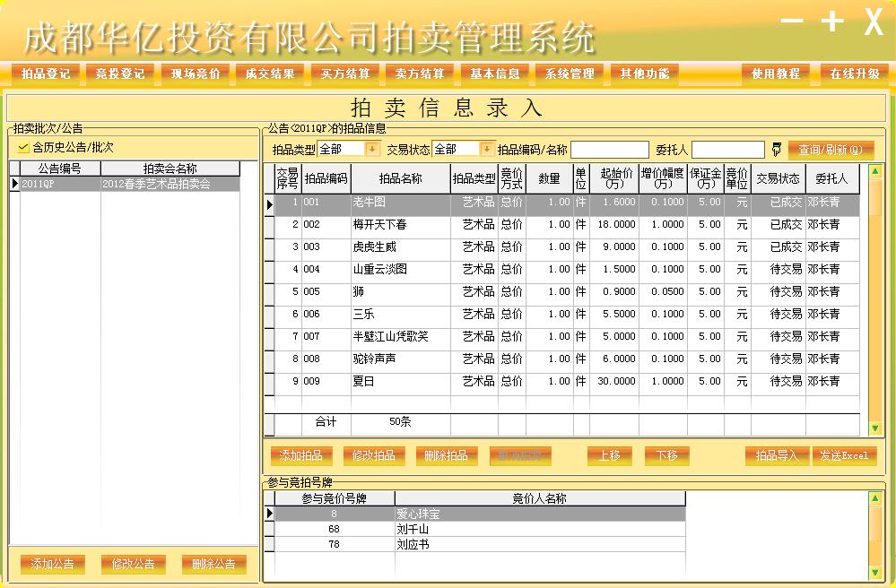Click 下移 move down button
The height and width of the screenshot is (588, 896).
[x=667, y=455]
